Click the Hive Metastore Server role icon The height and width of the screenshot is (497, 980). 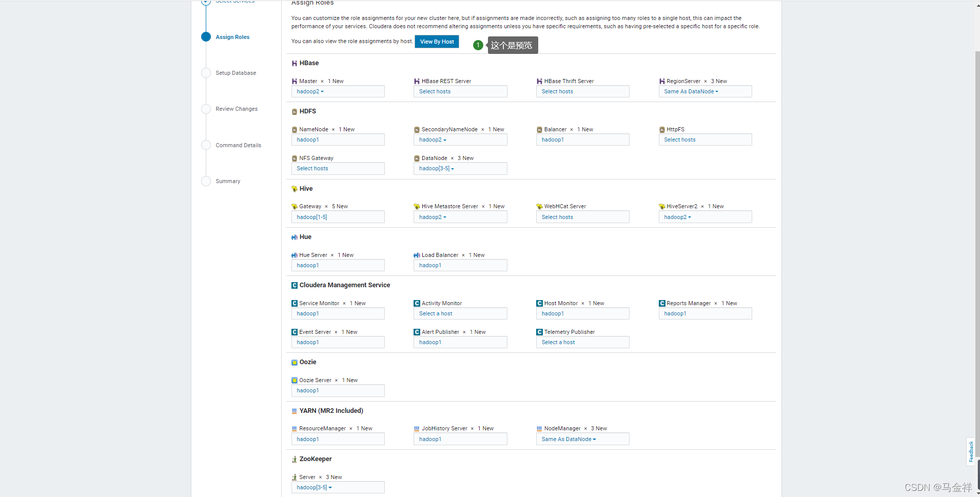417,207
